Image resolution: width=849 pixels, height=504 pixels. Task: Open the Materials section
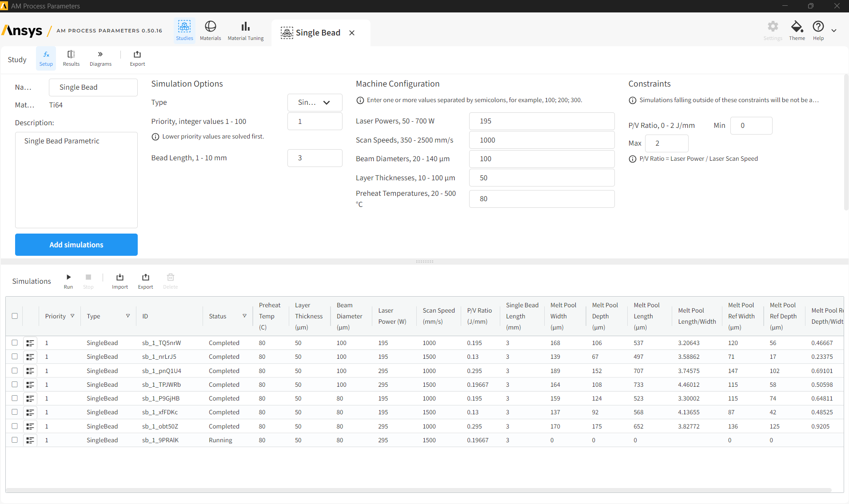210,31
